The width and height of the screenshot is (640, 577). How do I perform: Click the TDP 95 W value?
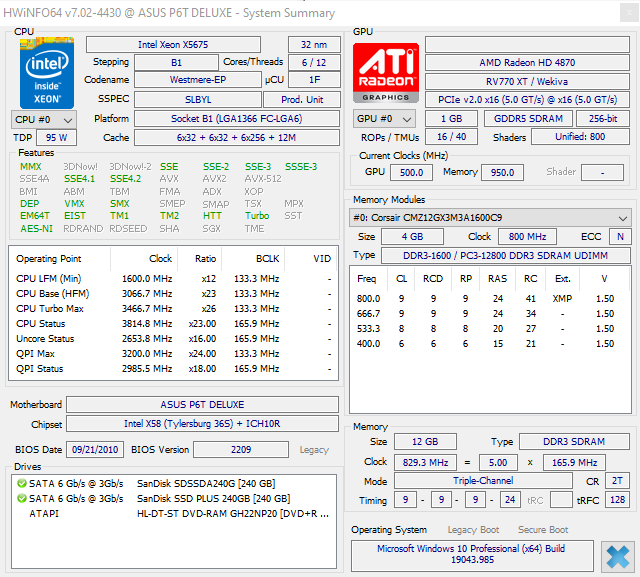[56, 138]
